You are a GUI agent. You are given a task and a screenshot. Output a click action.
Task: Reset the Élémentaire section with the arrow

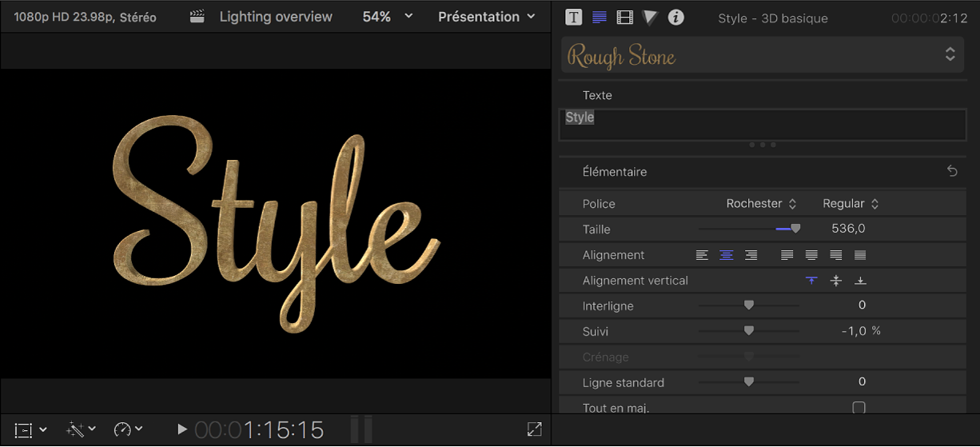tap(952, 171)
